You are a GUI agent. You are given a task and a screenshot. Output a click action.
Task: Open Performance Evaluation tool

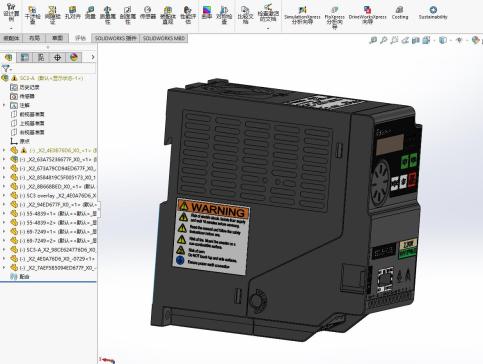click(x=188, y=15)
